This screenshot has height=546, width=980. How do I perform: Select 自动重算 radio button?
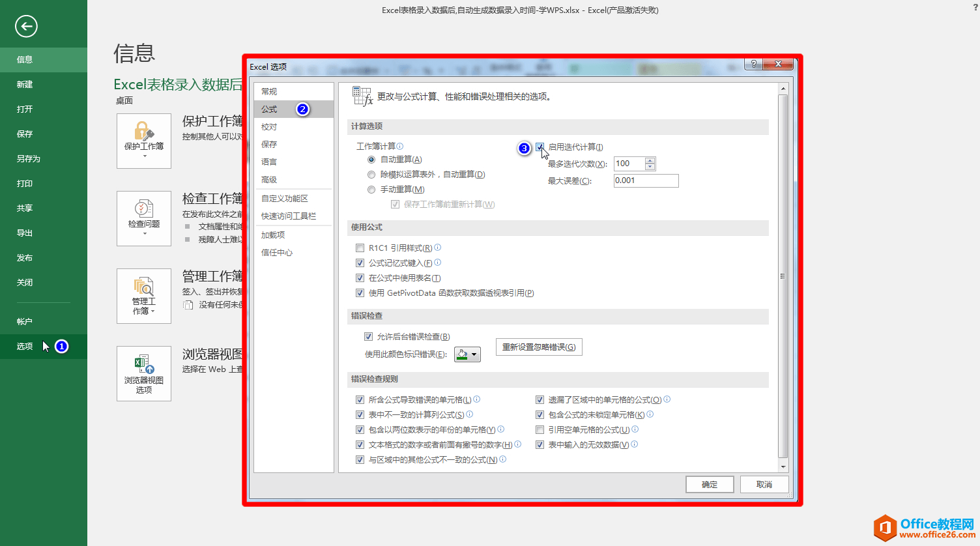point(371,160)
